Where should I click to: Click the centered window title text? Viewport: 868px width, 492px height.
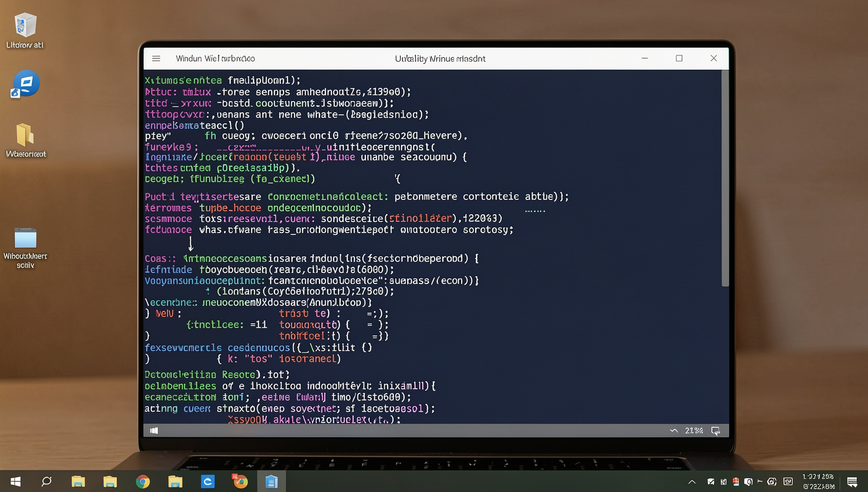click(440, 59)
